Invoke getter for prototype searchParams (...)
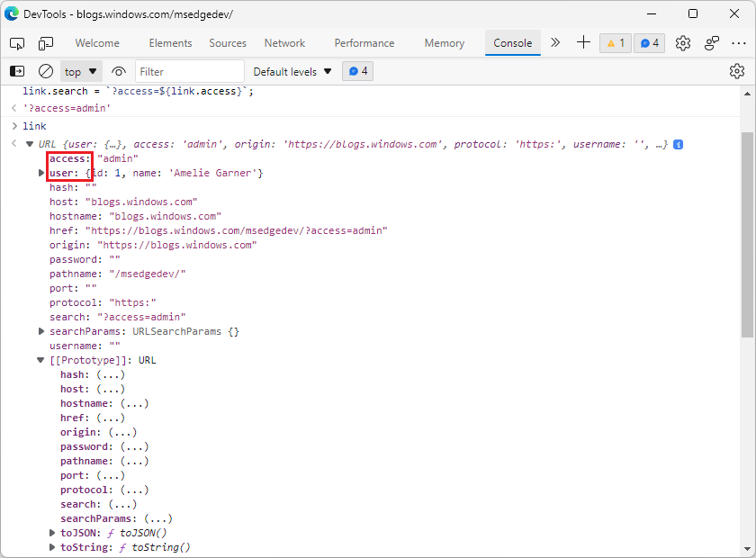Viewport: 756px width, 558px height. point(158,519)
